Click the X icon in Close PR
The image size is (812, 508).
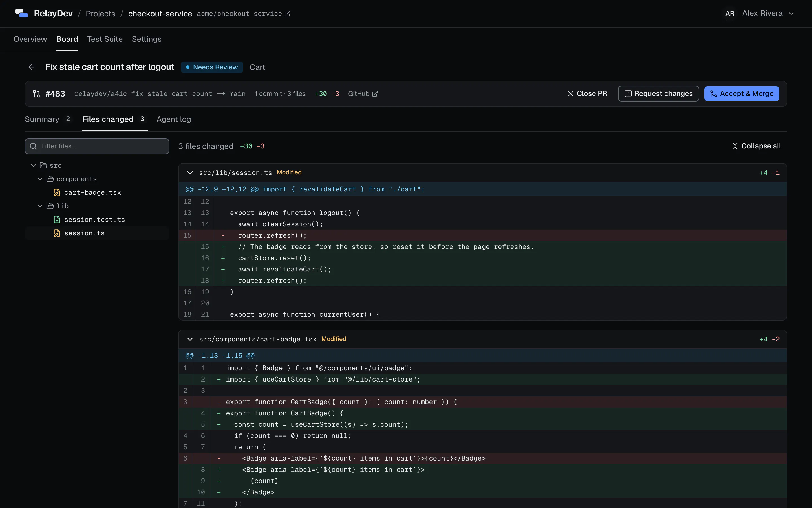tap(570, 94)
